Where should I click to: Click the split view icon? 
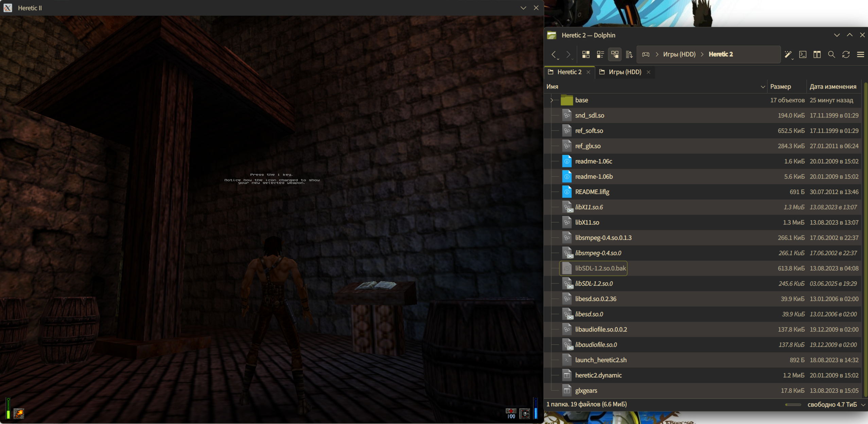[x=817, y=54]
